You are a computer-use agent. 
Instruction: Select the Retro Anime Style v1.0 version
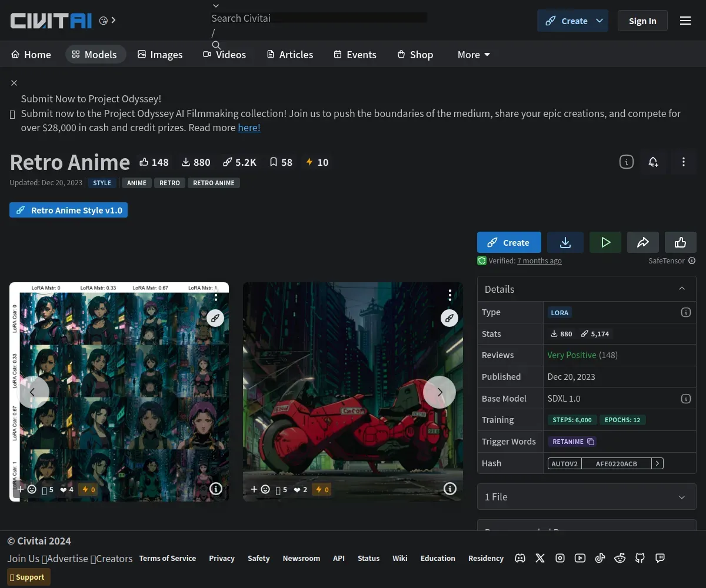(x=68, y=210)
